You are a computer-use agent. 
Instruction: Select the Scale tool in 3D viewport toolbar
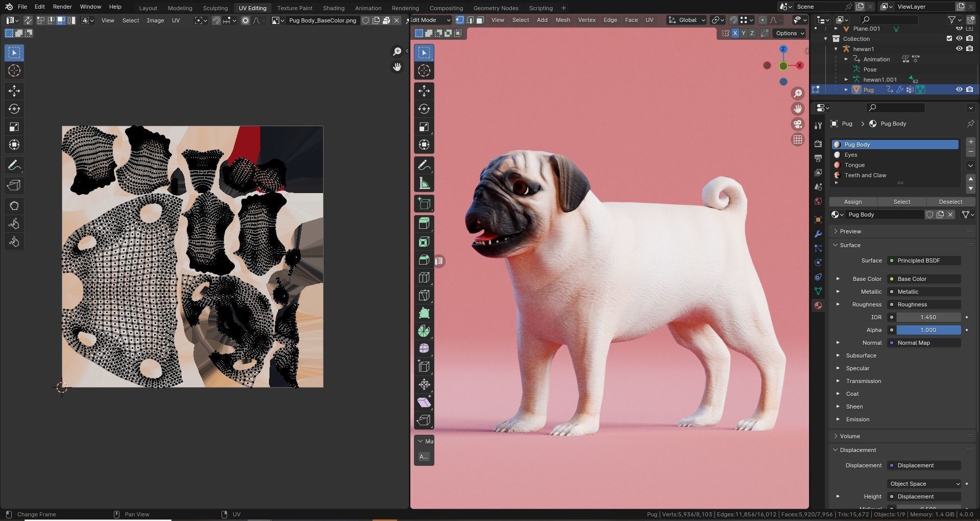[x=424, y=127]
